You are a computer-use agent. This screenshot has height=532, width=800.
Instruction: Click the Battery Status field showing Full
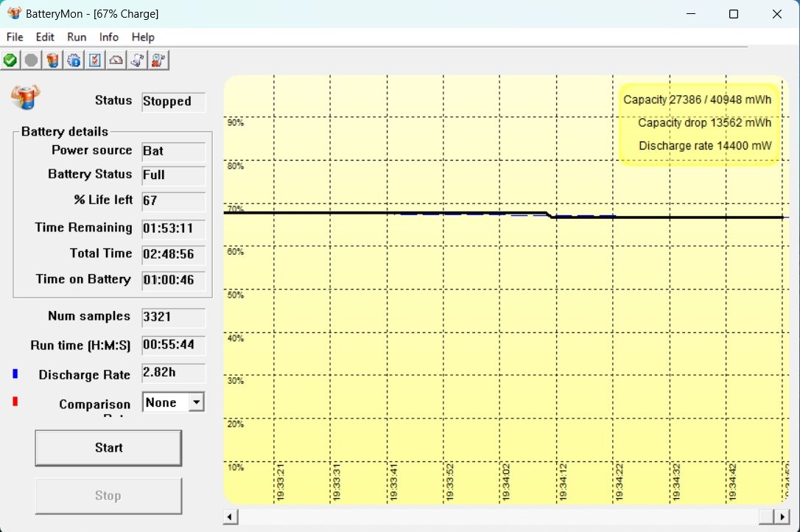coord(173,175)
